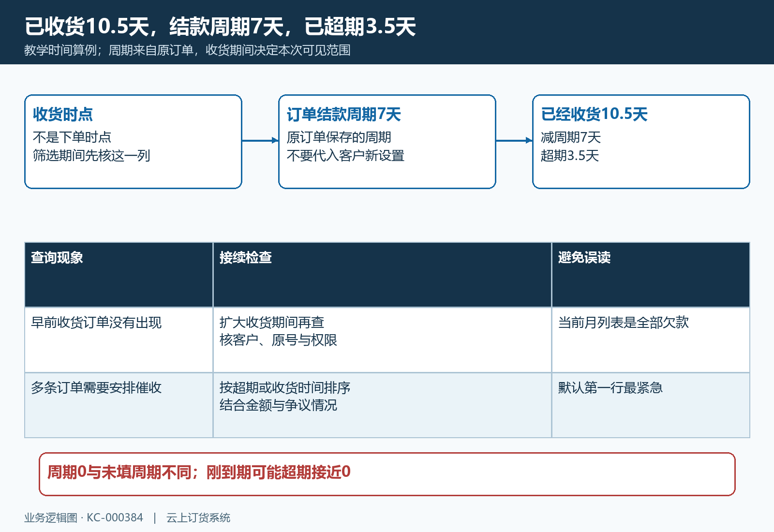The height and width of the screenshot is (532, 774).
Task: Click the '避免误读' column header
Action: [651, 275]
